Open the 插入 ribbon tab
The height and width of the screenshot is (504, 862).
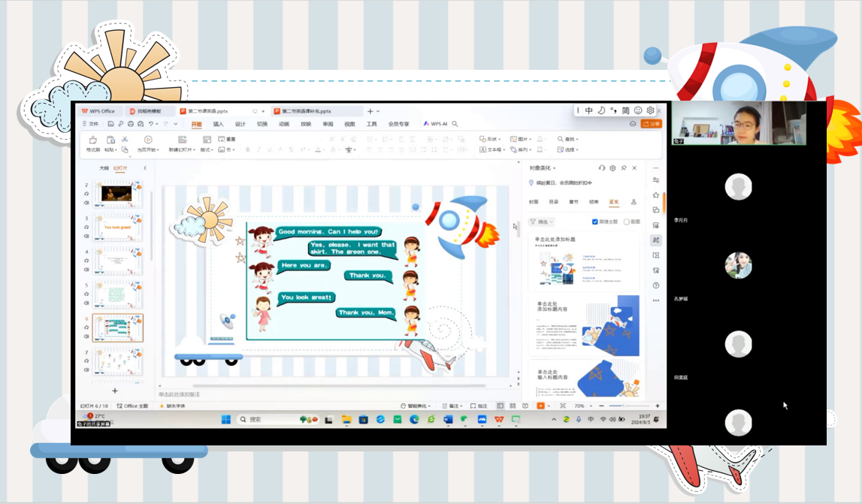point(218,124)
